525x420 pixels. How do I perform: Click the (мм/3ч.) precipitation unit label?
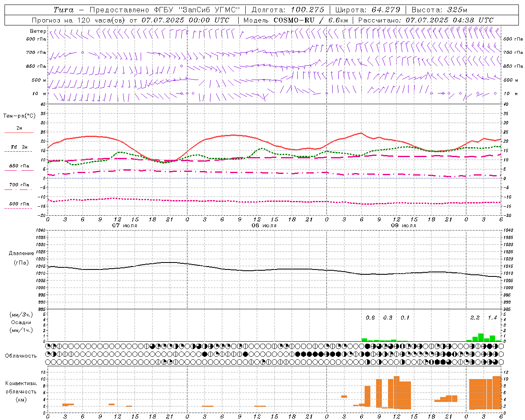point(21,315)
